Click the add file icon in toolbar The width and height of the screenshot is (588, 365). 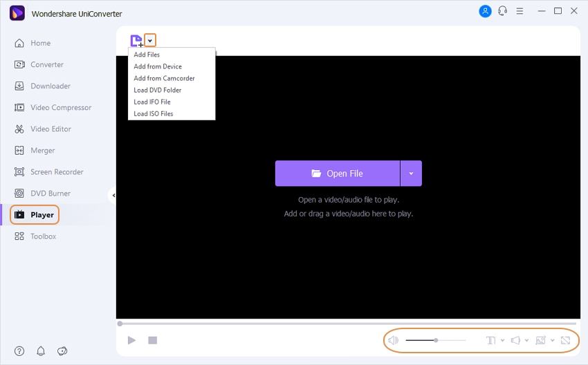click(136, 41)
